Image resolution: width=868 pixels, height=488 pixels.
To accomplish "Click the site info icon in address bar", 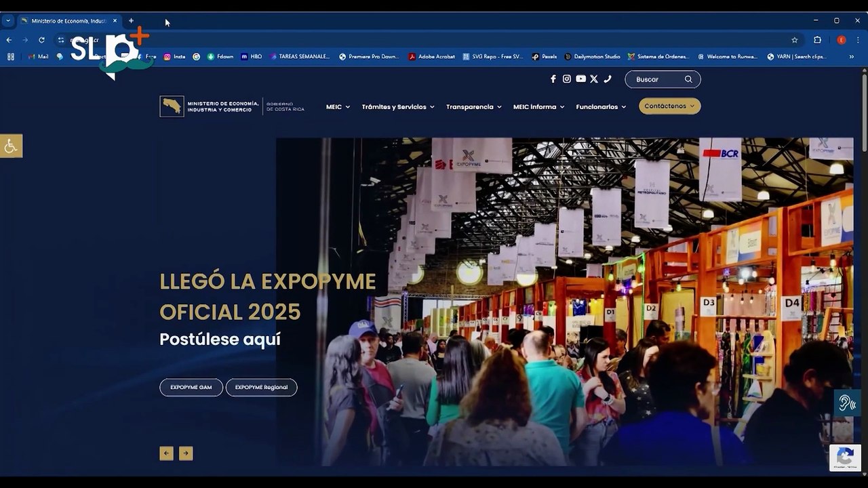I will coord(61,40).
